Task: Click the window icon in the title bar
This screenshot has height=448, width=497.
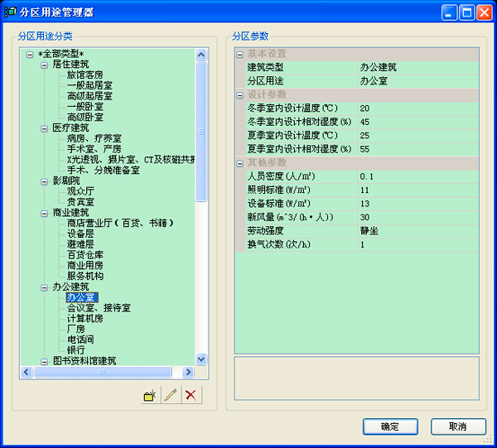Action: tap(10, 12)
